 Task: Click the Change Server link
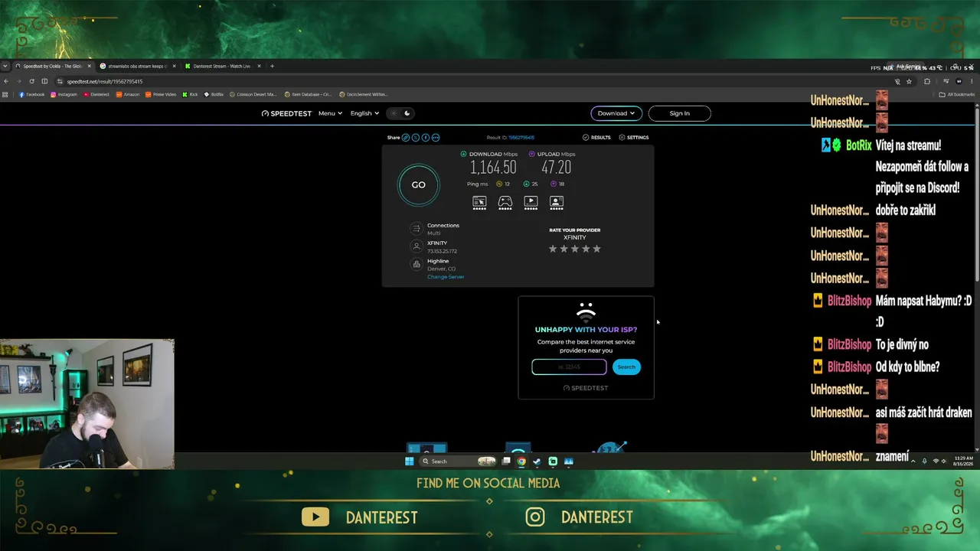click(x=446, y=277)
